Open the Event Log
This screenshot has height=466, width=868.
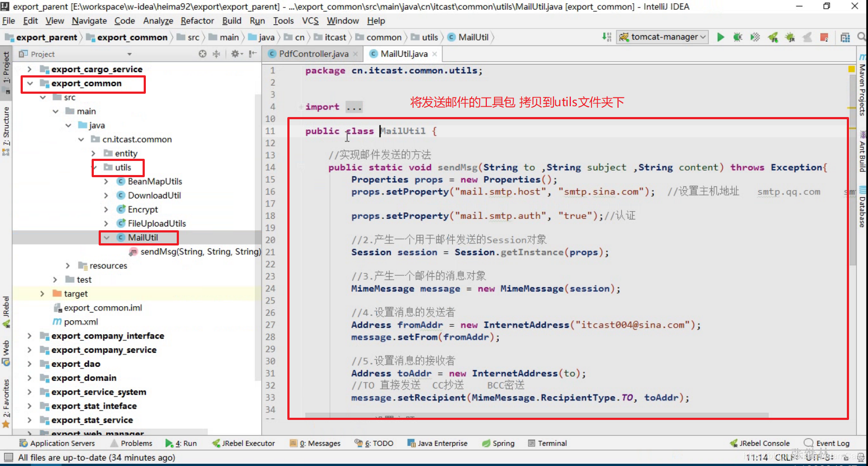[827, 443]
